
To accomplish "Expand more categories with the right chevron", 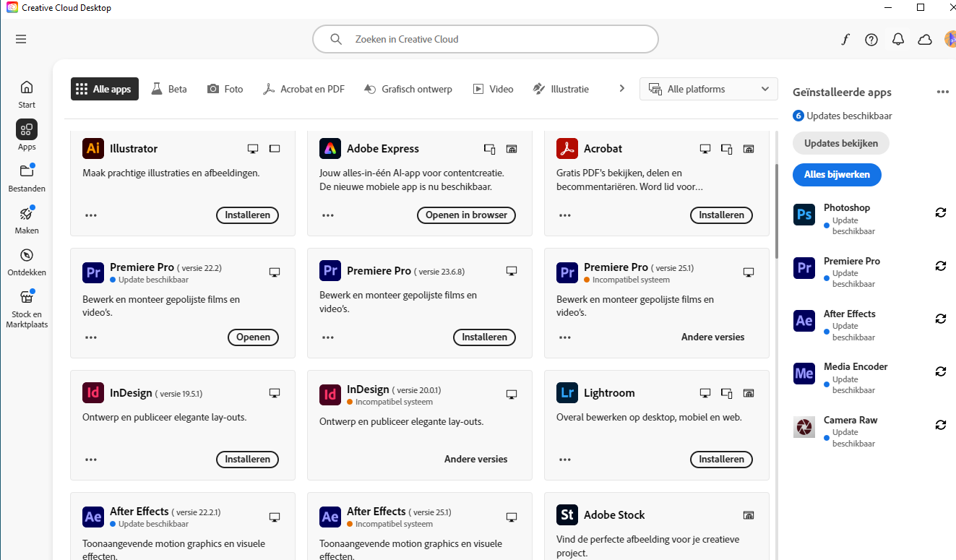I will (x=621, y=87).
